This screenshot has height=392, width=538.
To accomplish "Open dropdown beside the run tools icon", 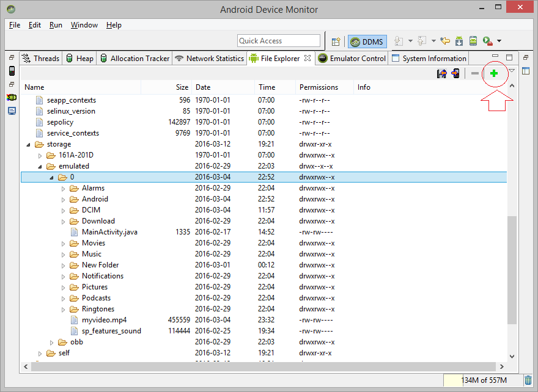I will 499,41.
